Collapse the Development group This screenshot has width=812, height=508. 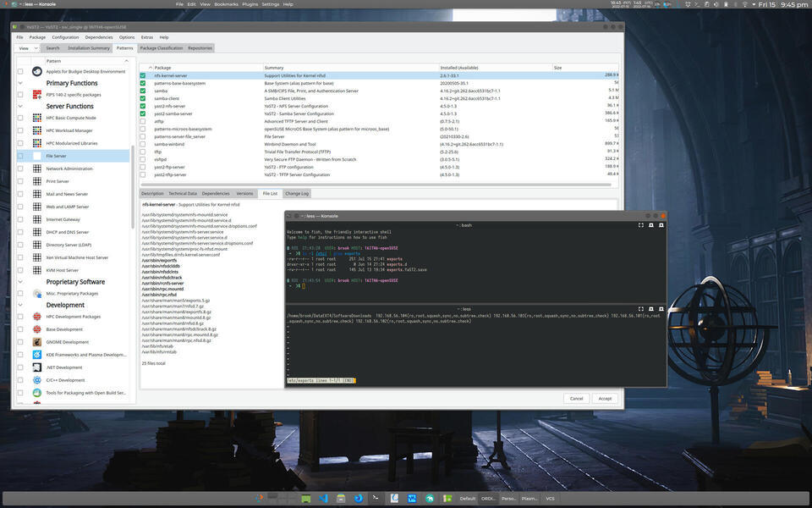[20, 305]
